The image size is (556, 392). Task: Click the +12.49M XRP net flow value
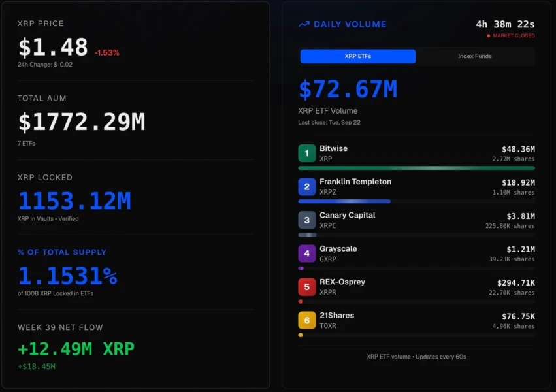point(76,349)
